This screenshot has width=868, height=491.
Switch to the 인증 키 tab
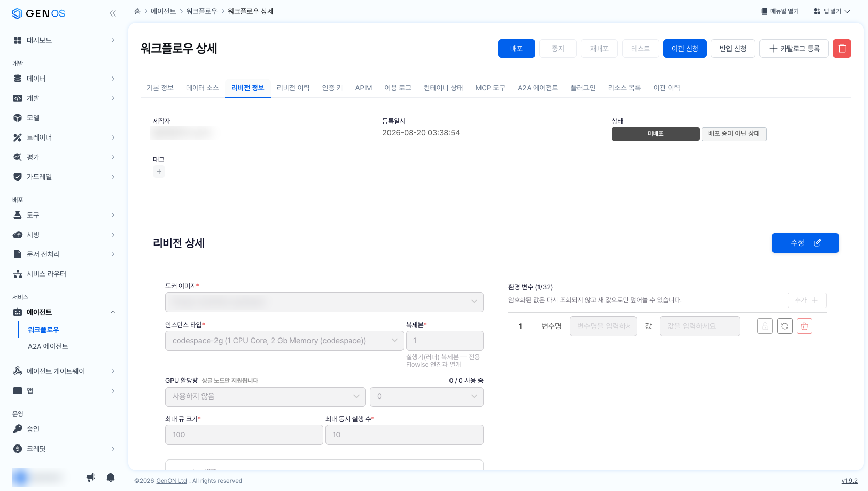point(333,88)
